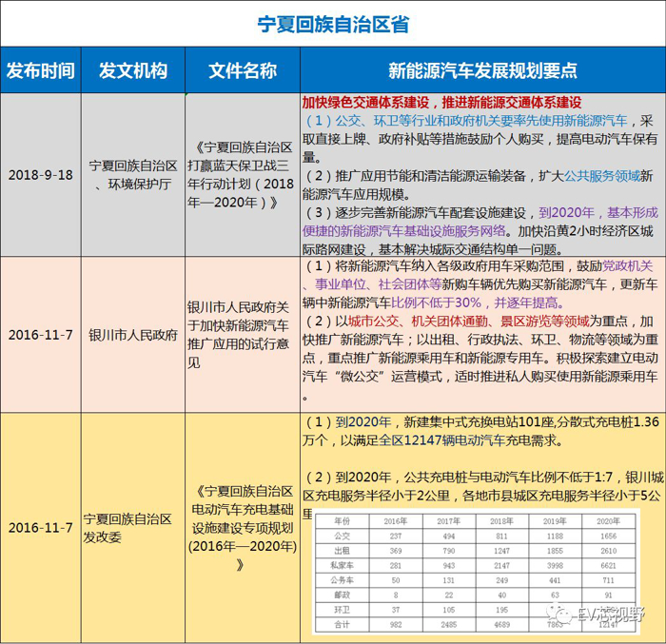Click blue phrase 公共服务领域

click(602, 175)
